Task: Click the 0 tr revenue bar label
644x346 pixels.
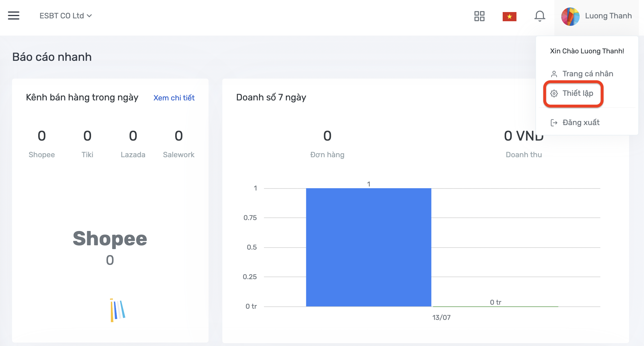Action: [x=495, y=302]
